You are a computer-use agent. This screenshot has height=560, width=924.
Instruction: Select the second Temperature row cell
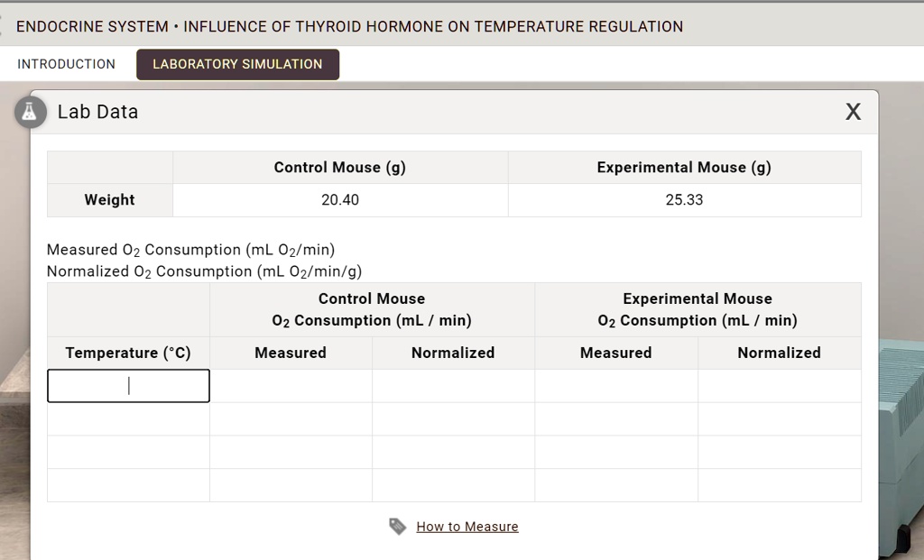(127, 418)
